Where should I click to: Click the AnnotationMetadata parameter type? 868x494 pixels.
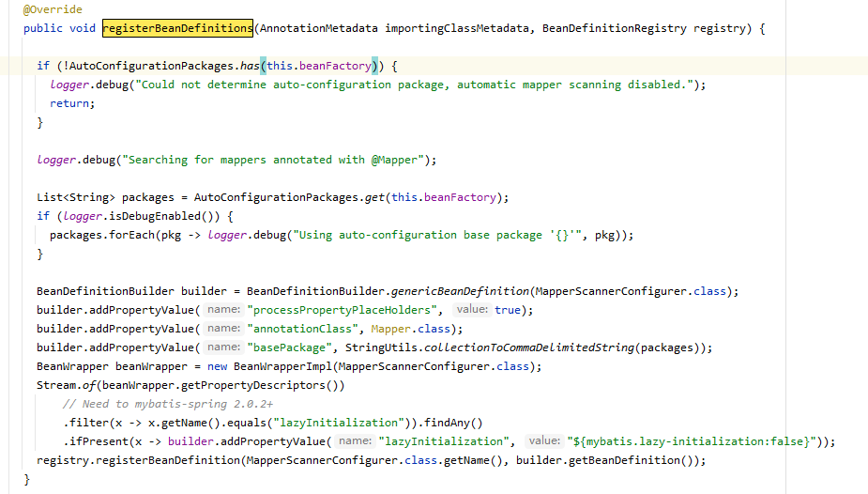[318, 28]
